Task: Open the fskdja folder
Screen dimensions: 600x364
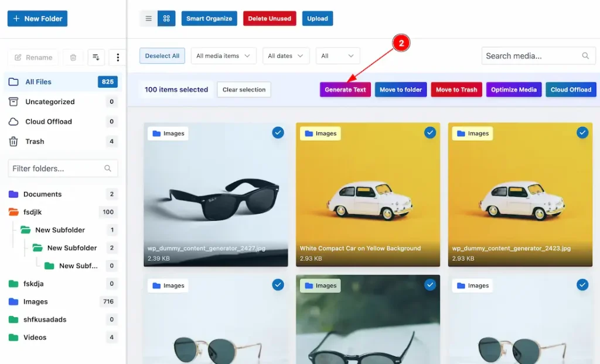Action: pyautogui.click(x=63, y=284)
